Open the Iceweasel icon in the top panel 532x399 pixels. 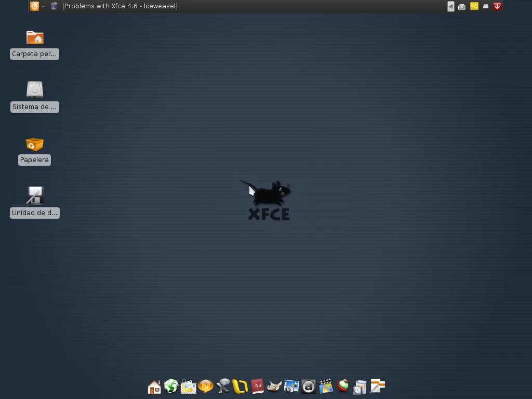(x=54, y=6)
